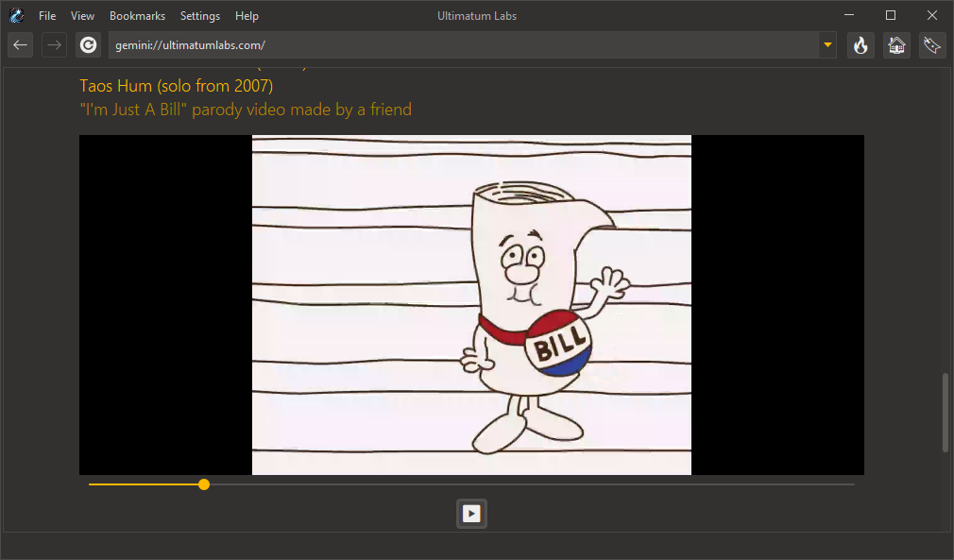Click the application logo in title bar
Viewport: 954px width, 560px height.
[16, 16]
